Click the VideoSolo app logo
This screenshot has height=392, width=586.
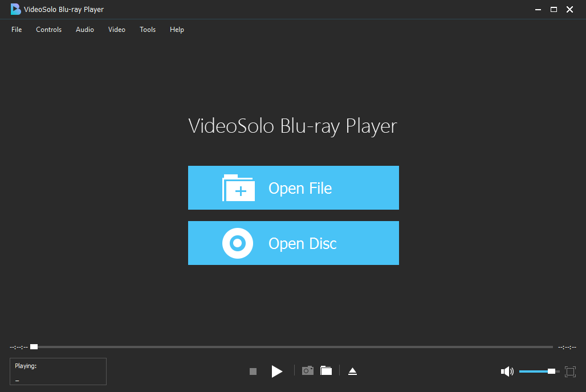point(16,9)
